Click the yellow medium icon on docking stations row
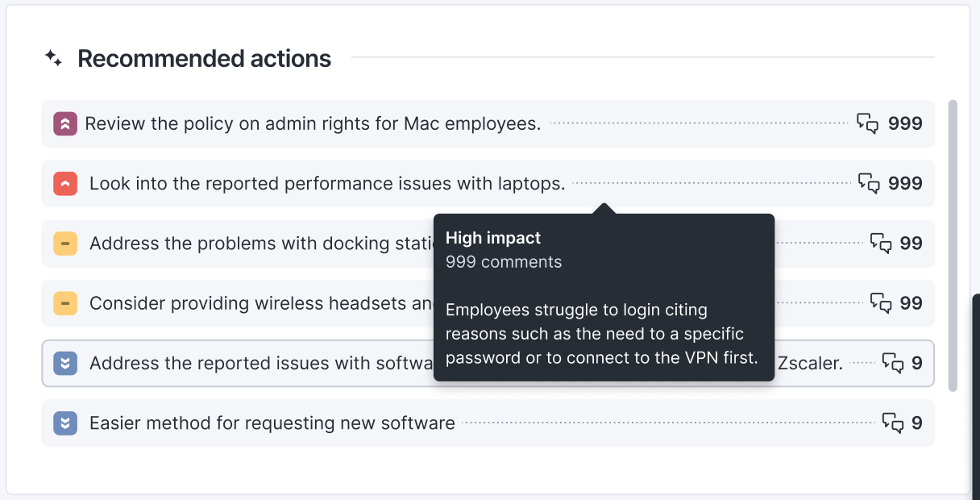This screenshot has height=500, width=980. (x=65, y=244)
